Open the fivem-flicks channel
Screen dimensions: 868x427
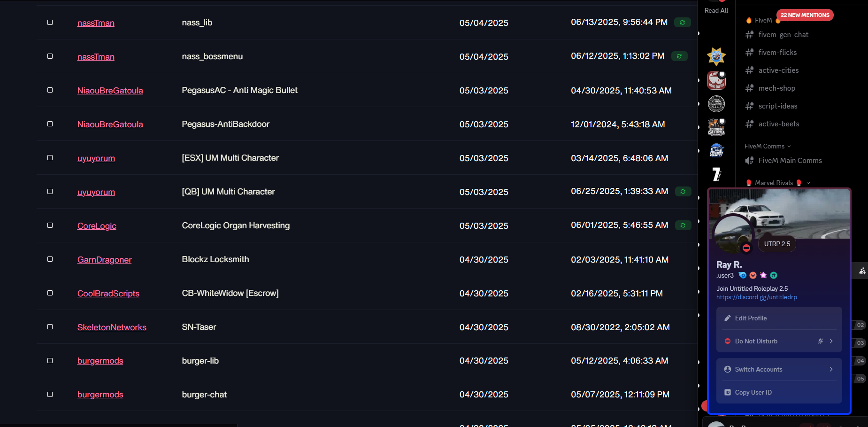[777, 53]
